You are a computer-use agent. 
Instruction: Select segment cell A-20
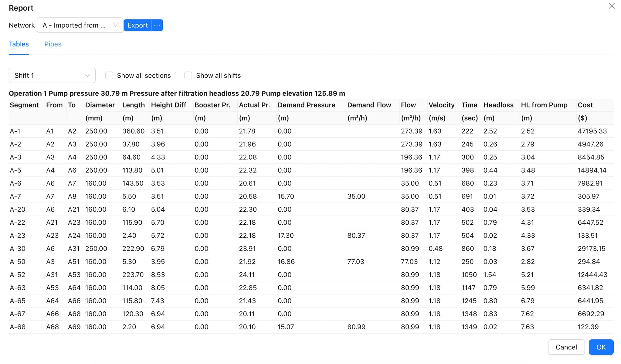pyautogui.click(x=17, y=209)
